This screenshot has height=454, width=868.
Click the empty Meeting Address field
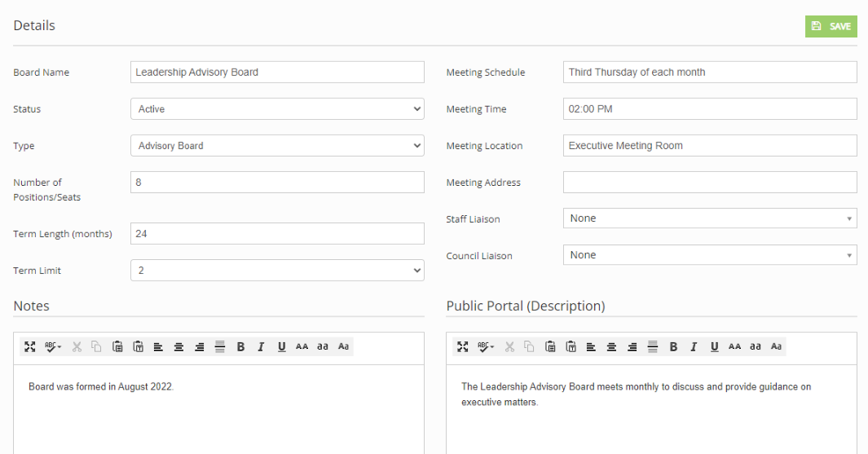point(710,182)
